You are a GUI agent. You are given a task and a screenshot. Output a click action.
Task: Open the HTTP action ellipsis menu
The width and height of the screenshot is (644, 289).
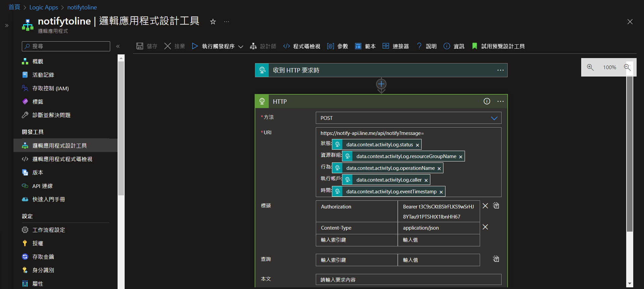[501, 101]
